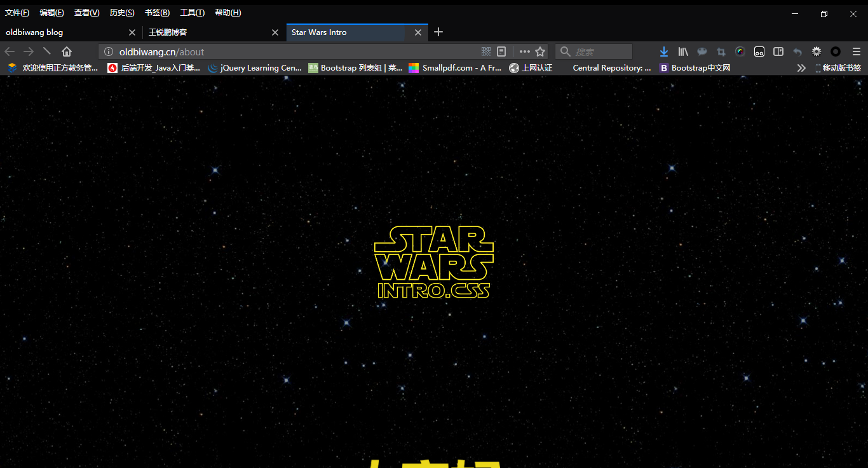
Task: Click the Star Wars Intro.css logo
Action: [x=434, y=262]
